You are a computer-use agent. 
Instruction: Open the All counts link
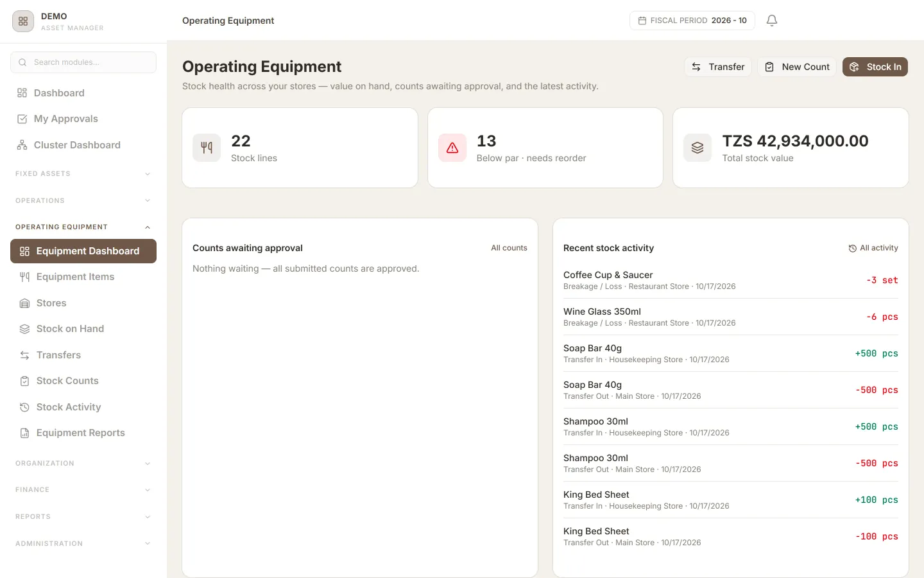(x=509, y=248)
